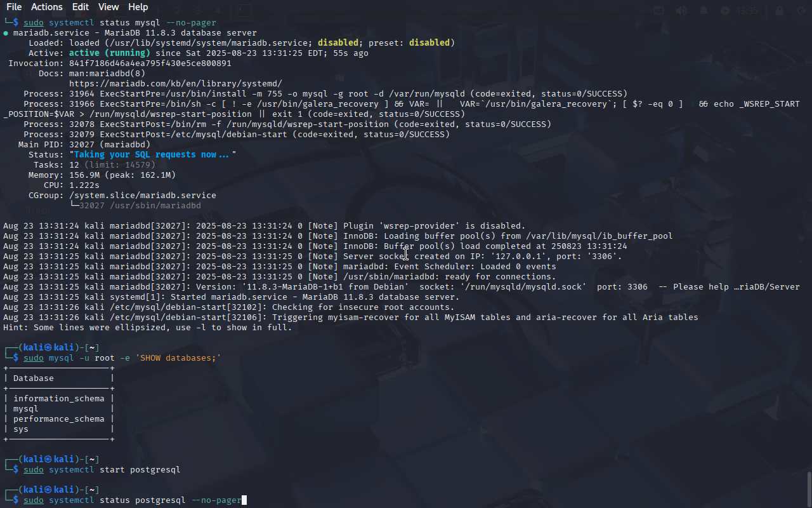Click 'Hint: Some lines were ellipsized' line
The width and height of the screenshot is (812, 508).
148,328
